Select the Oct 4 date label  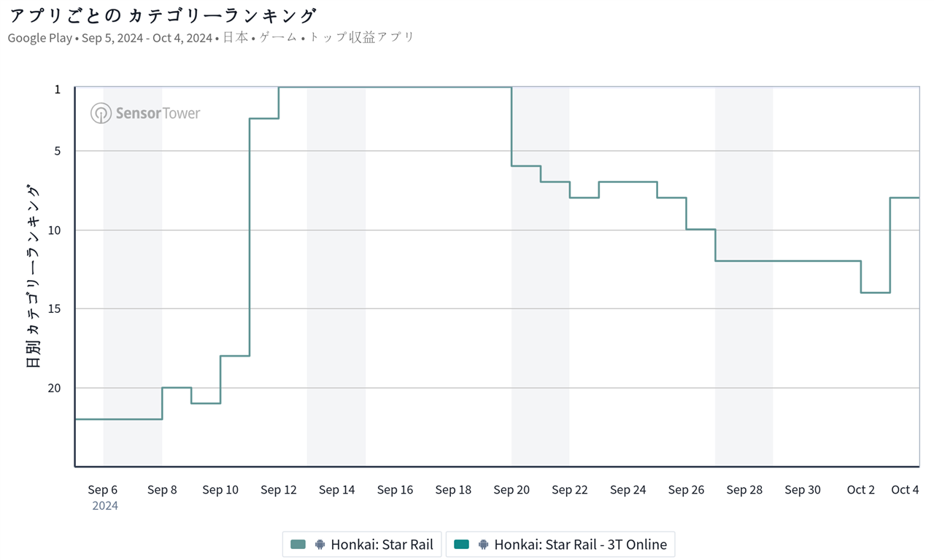point(905,490)
